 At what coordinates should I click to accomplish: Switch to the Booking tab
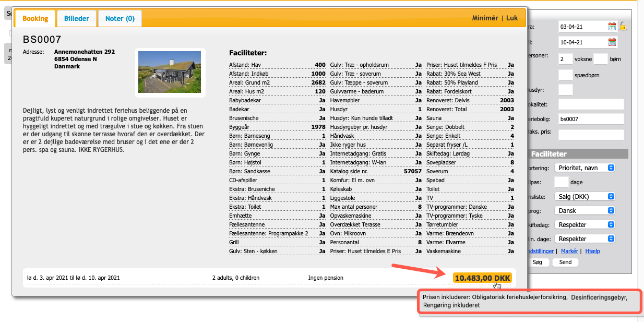coord(35,18)
